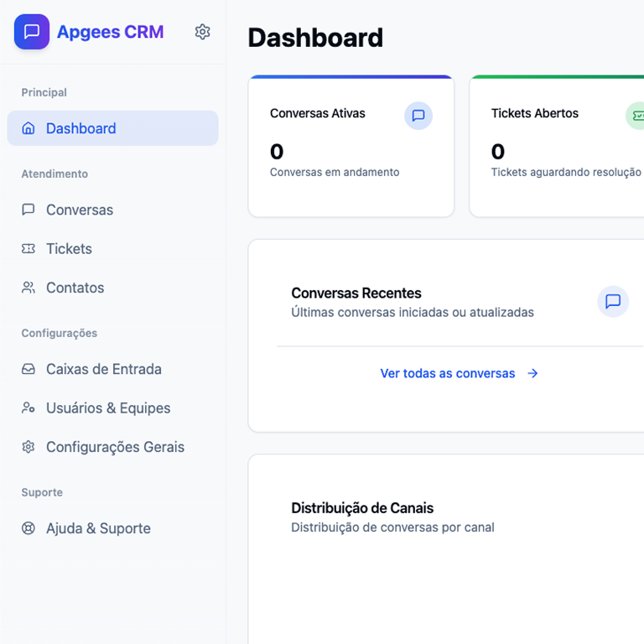Click the Apgees CRM brand name
This screenshot has height=644, width=644.
pos(110,32)
